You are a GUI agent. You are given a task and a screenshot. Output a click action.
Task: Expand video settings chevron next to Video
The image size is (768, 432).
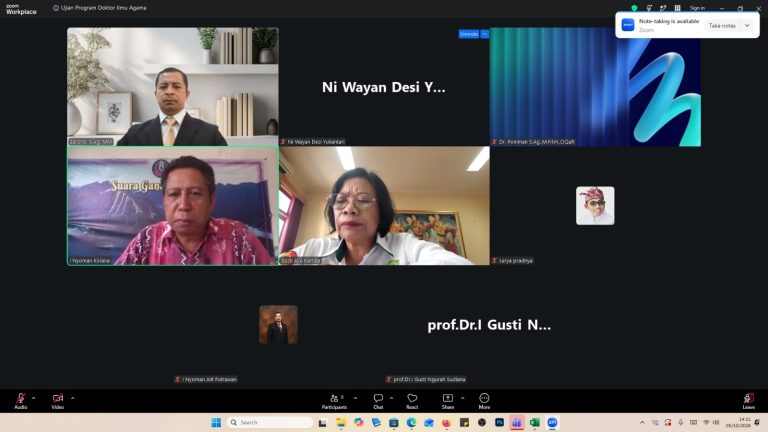(x=72, y=398)
